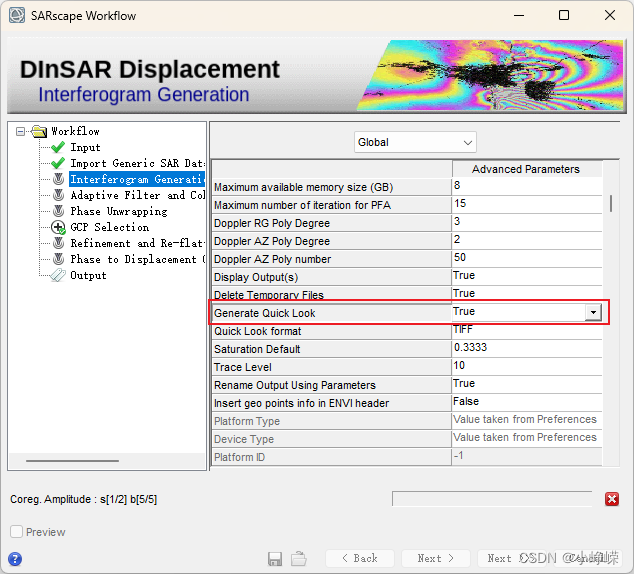Screen dimensions: 634x574
Task: Select the Phase Unwrapping step
Action: [x=118, y=211]
